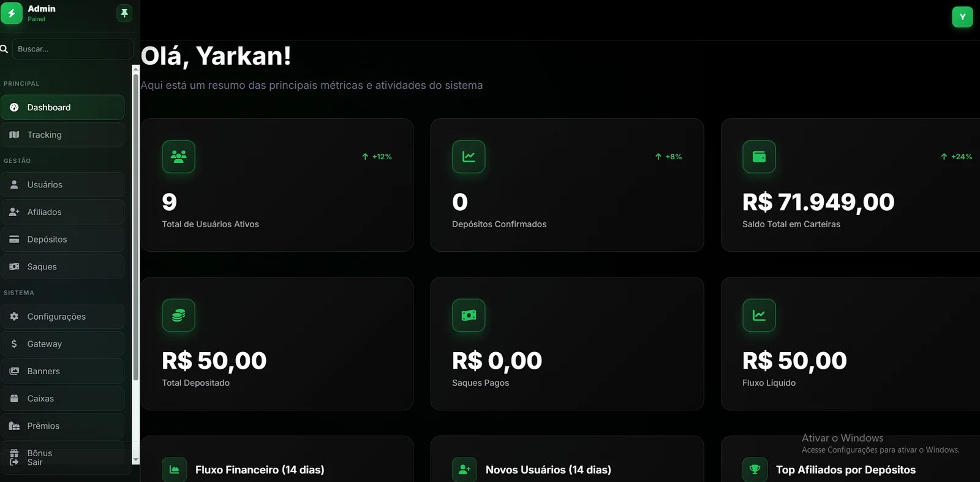This screenshot has height=482, width=980.
Task: Go to Tracking in sidebar
Action: coord(62,135)
